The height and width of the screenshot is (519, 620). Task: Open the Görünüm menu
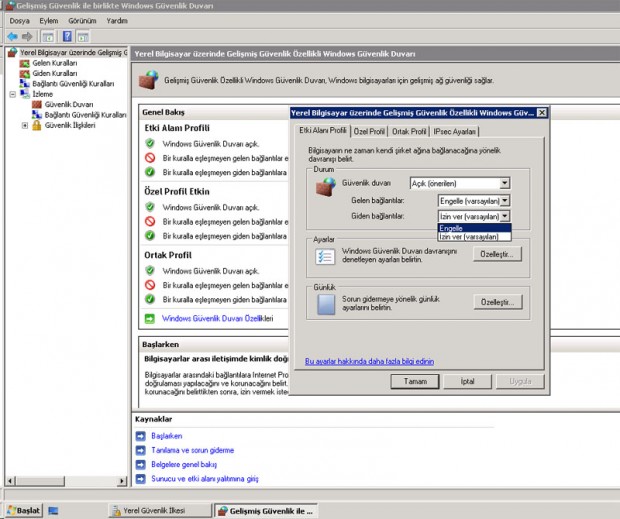click(82, 21)
